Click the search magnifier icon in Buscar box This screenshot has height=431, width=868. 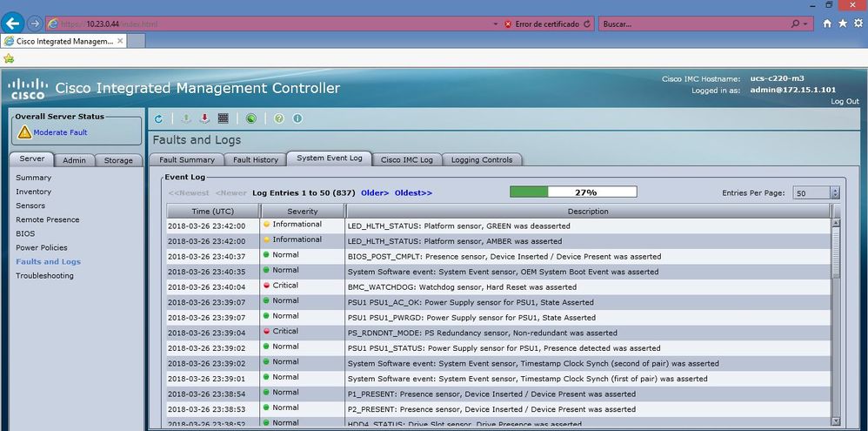(795, 24)
